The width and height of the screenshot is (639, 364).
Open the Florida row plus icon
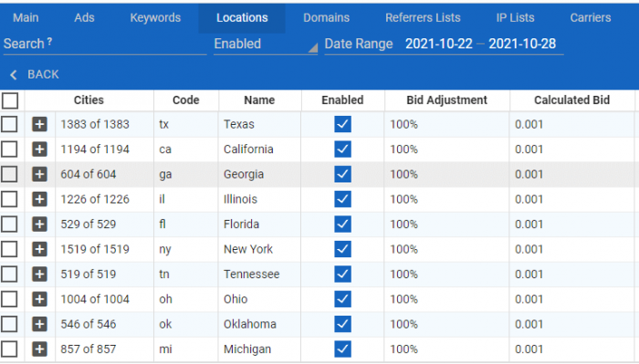(x=39, y=224)
